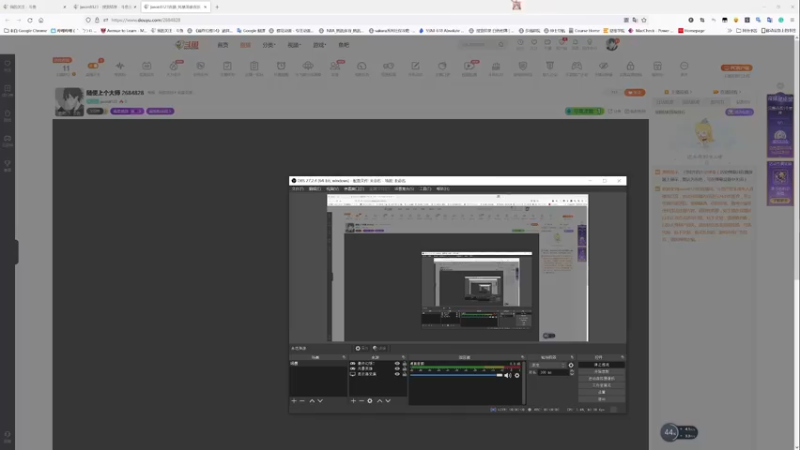The image size is (800, 450).
Task: Pop out the Scenes dock via header icon
Action: click(344, 357)
